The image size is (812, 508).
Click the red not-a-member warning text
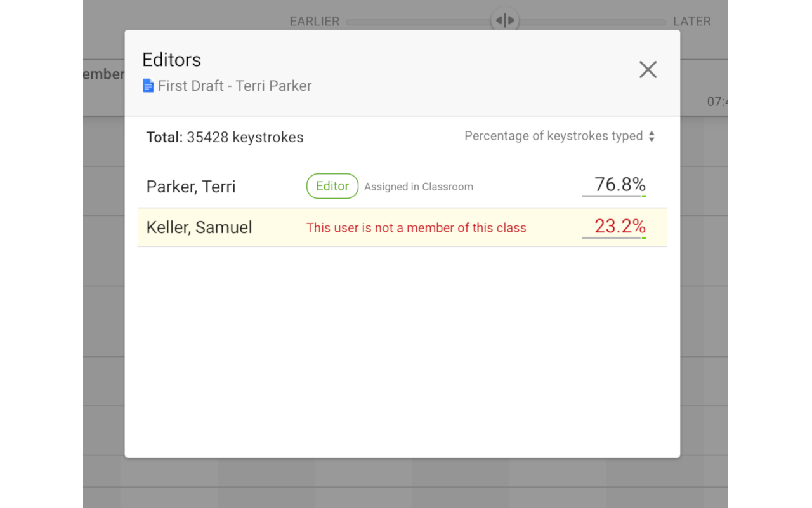[416, 228]
